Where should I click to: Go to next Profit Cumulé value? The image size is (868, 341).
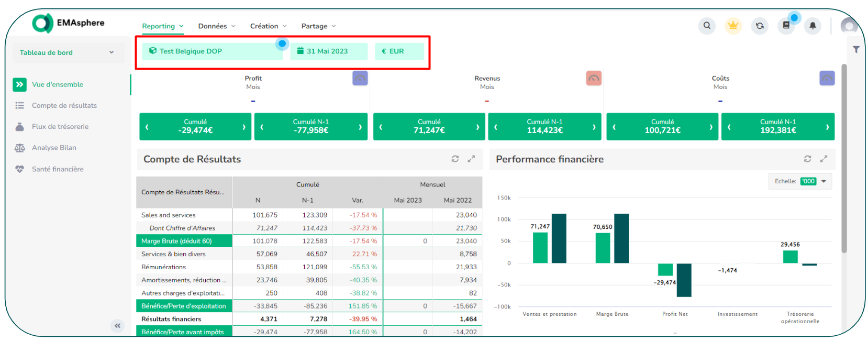(x=244, y=127)
